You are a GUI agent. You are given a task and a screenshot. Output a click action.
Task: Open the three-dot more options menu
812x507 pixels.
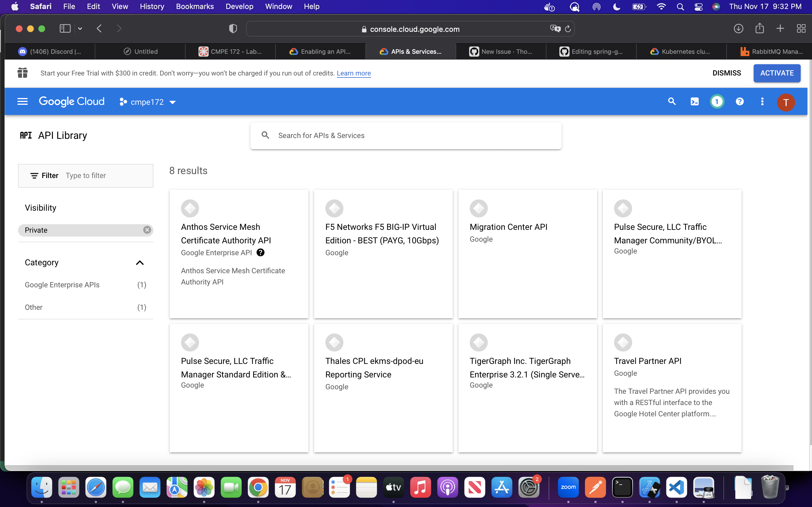click(762, 102)
